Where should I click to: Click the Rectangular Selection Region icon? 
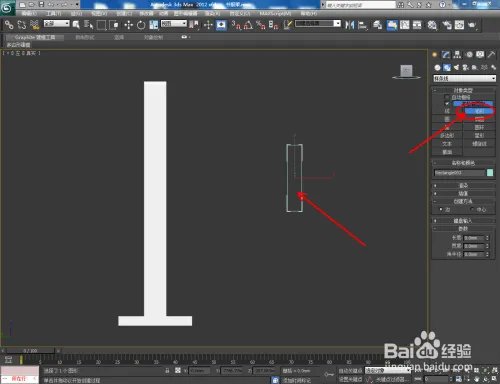101,25
